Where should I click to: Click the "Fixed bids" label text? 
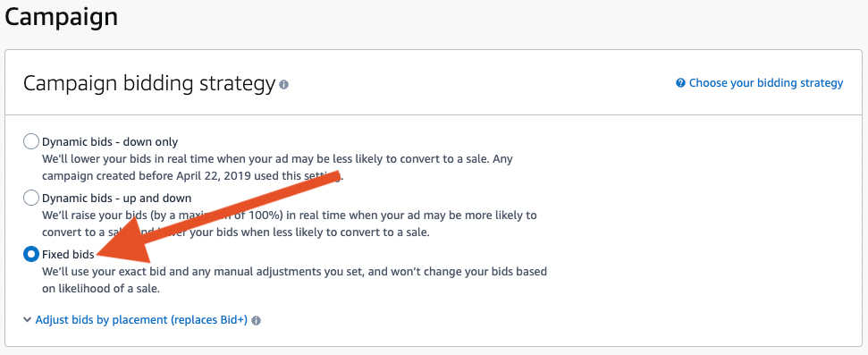click(x=68, y=254)
